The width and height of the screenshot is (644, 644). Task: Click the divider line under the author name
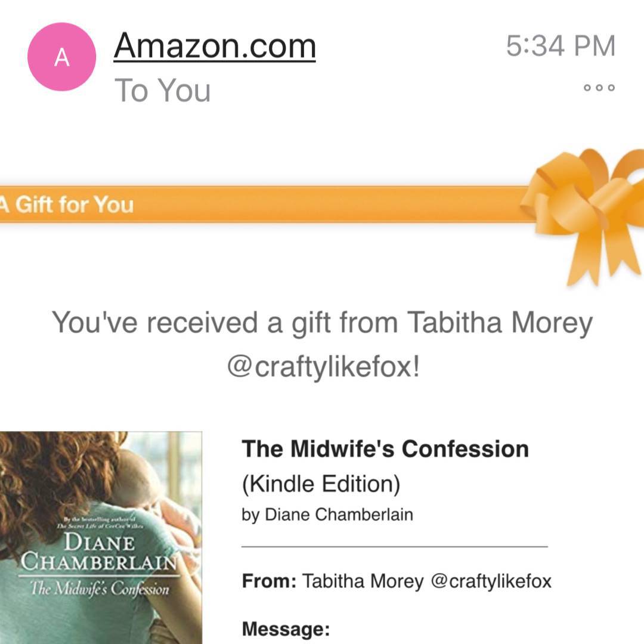pos(394,546)
